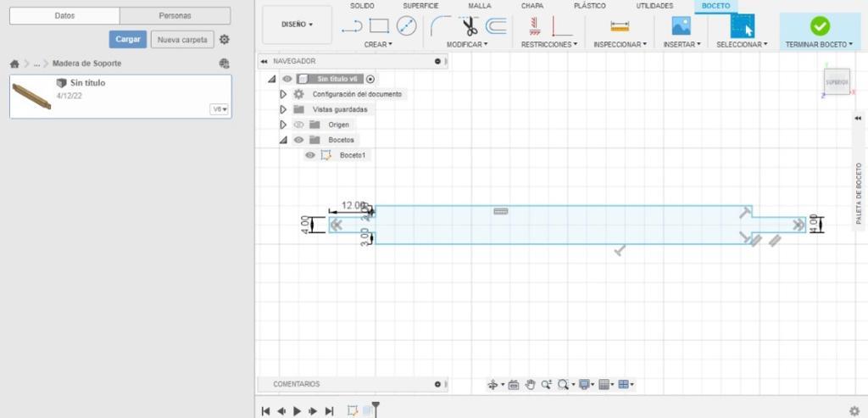The width and height of the screenshot is (868, 418).
Task: Open Grid and snaps settings icon
Action: click(x=604, y=384)
